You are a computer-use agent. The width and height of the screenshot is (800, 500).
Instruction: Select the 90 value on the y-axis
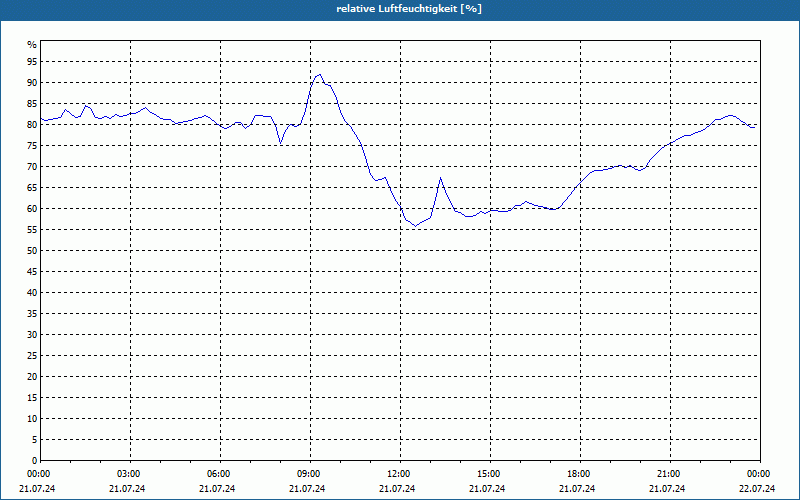(x=32, y=83)
